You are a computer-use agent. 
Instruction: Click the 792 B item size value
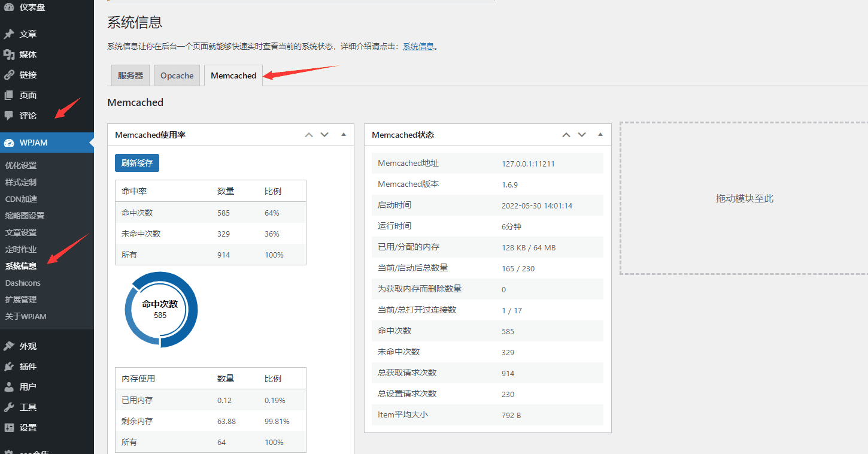pyautogui.click(x=511, y=415)
